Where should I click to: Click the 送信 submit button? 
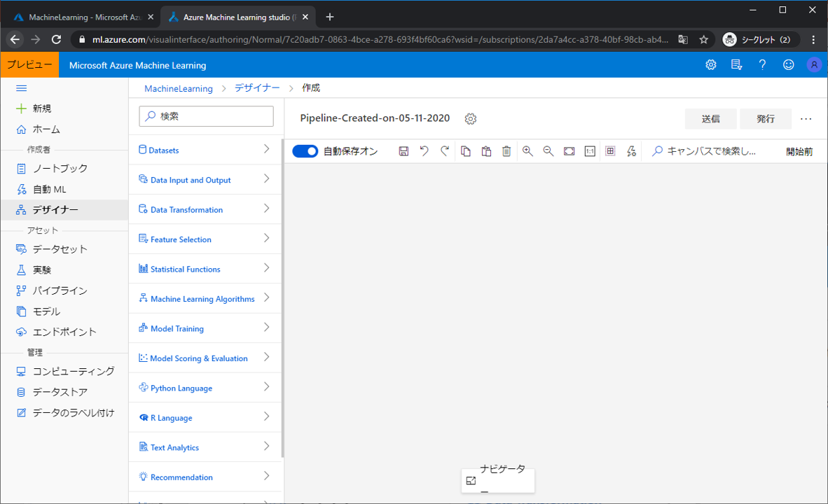click(x=710, y=119)
